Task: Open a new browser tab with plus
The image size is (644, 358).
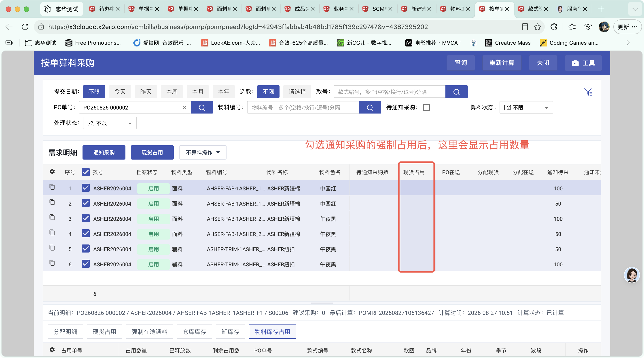Action: click(601, 9)
